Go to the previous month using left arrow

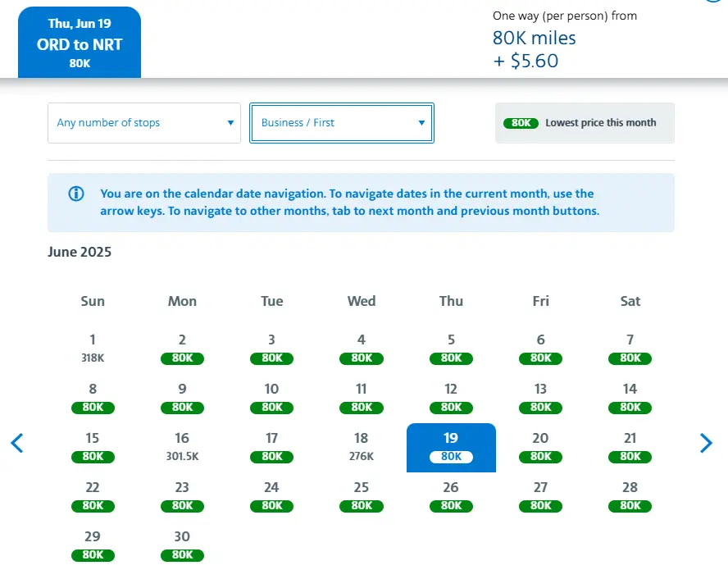[17, 444]
